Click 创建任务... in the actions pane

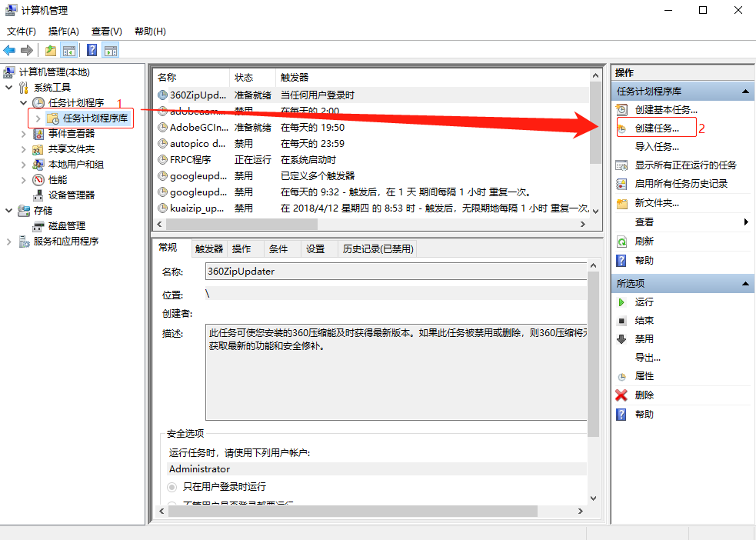pyautogui.click(x=656, y=128)
